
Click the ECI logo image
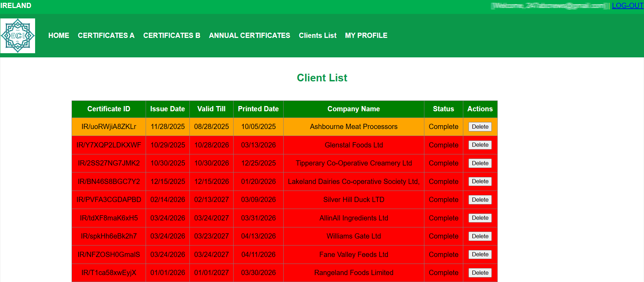coord(18,36)
